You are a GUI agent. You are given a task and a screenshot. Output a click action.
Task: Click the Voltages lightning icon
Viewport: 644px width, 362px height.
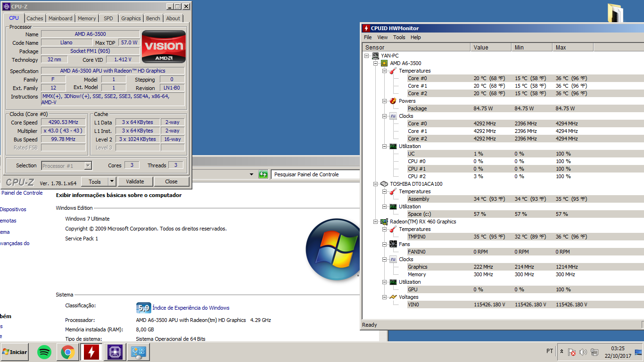393,297
